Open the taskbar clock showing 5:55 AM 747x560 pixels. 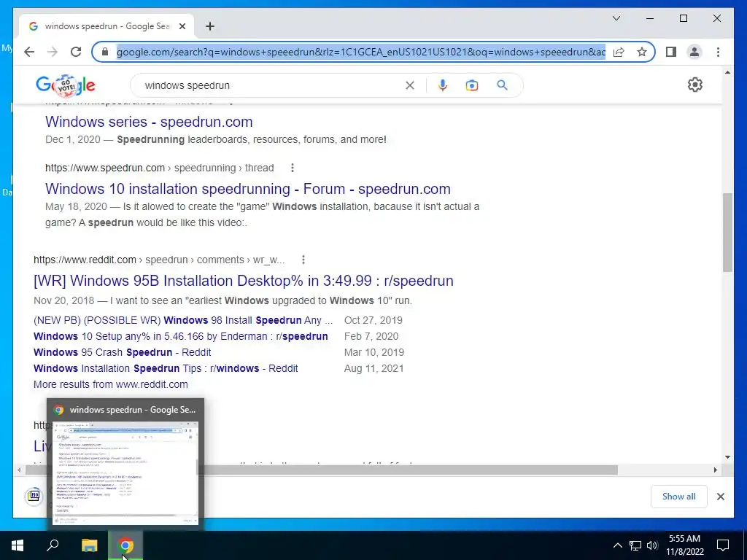(684, 545)
